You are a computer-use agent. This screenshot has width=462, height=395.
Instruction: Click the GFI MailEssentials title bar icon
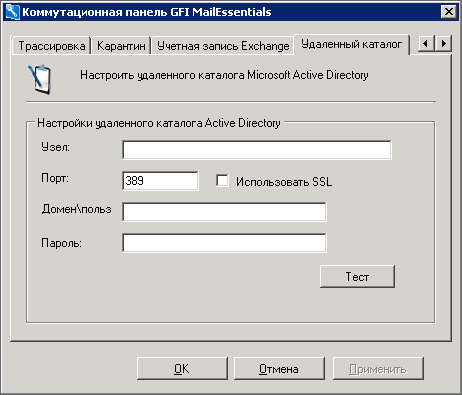(13, 12)
